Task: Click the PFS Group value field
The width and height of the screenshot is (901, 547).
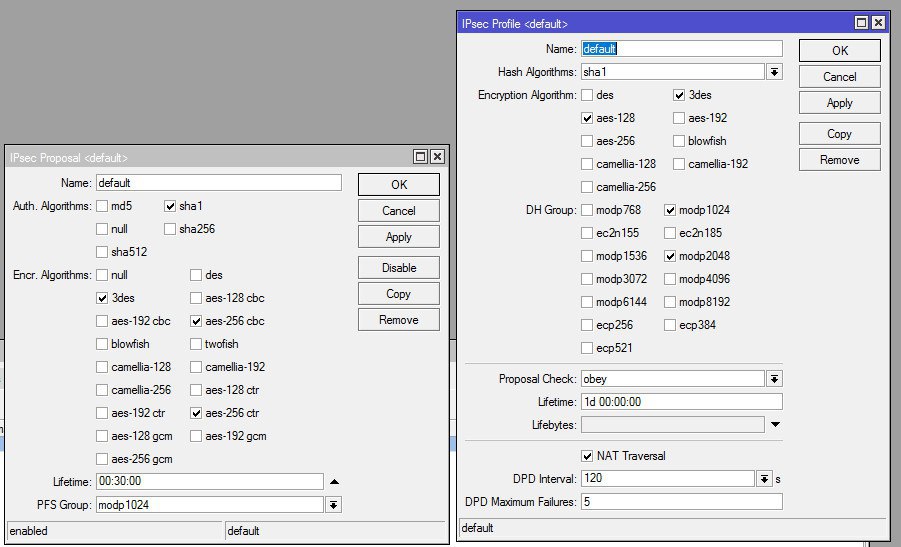Action: (x=210, y=504)
